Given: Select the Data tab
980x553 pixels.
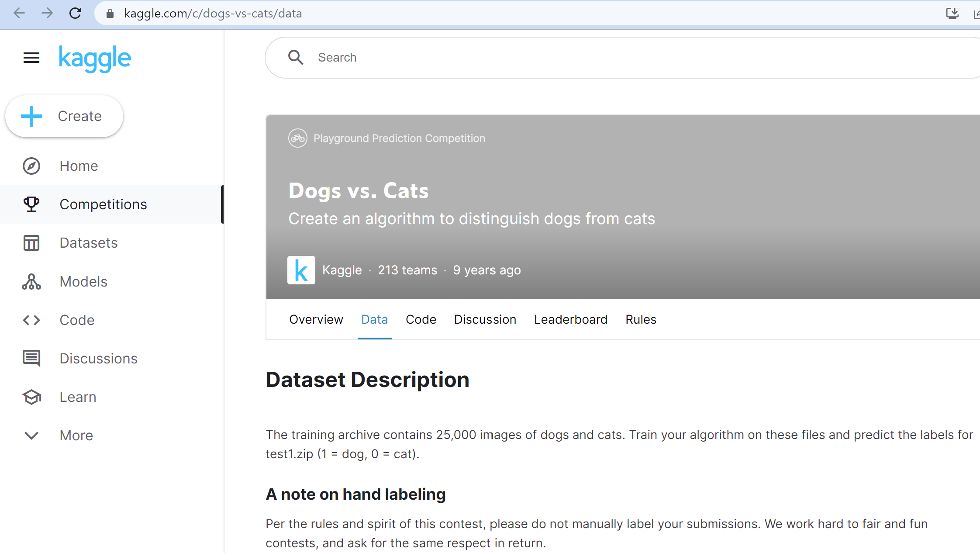Looking at the screenshot, I should coord(375,319).
